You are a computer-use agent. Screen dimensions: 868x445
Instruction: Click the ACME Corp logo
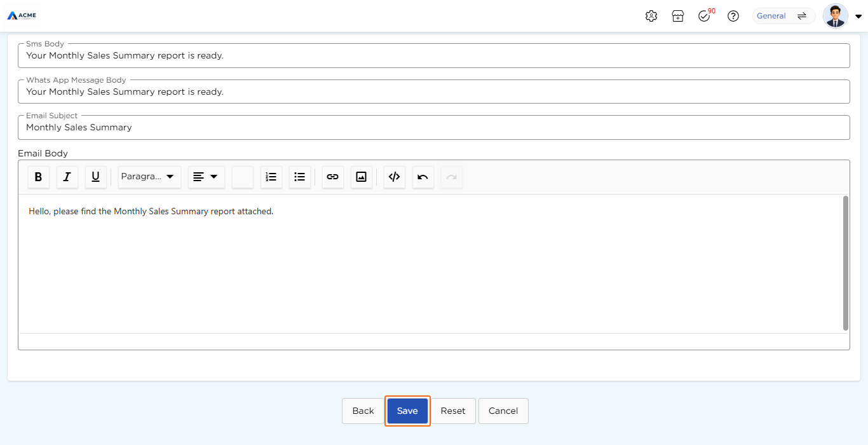click(x=22, y=15)
